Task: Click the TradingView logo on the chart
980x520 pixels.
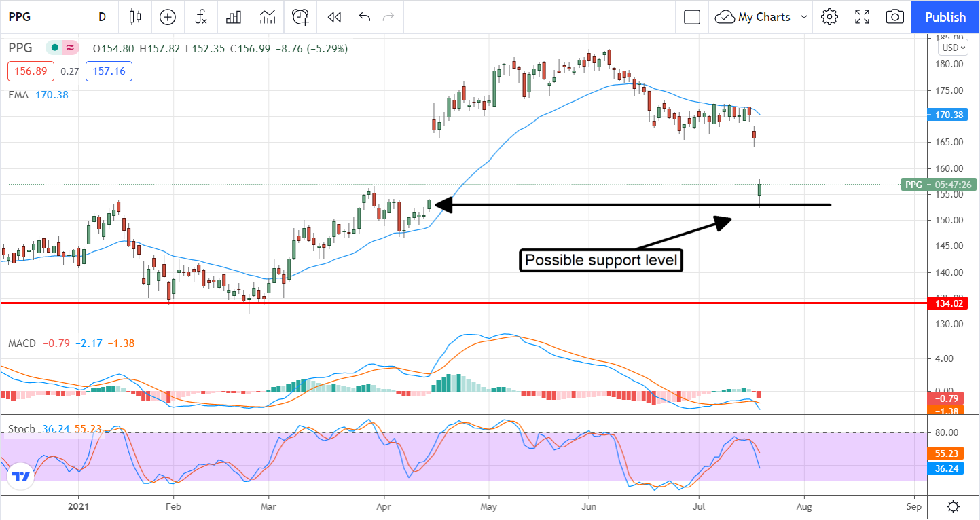Action: (x=21, y=477)
